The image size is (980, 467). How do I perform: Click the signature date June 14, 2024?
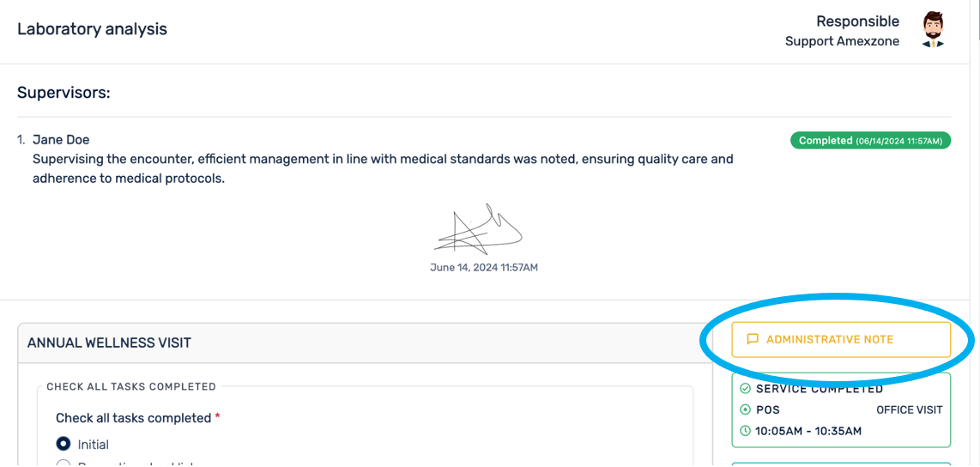coord(484,268)
